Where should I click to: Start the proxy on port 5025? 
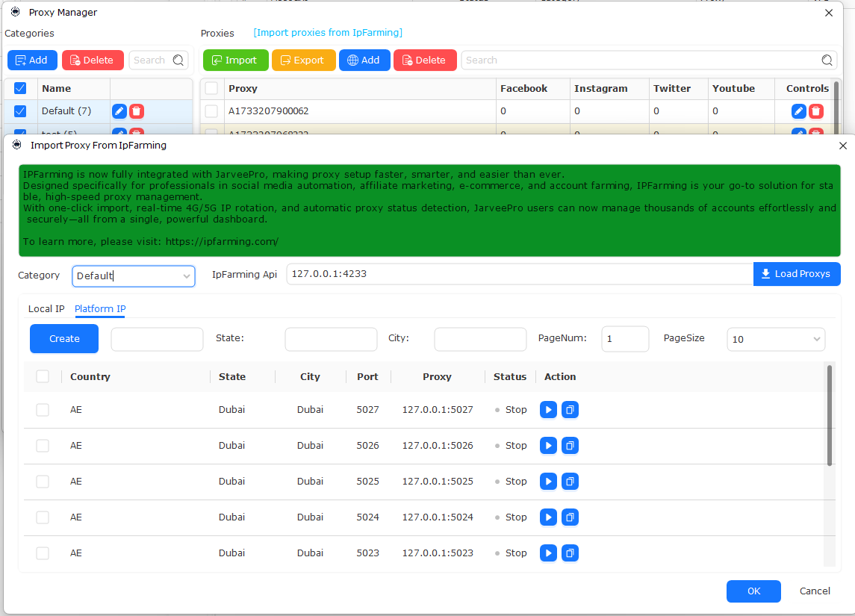pos(548,482)
